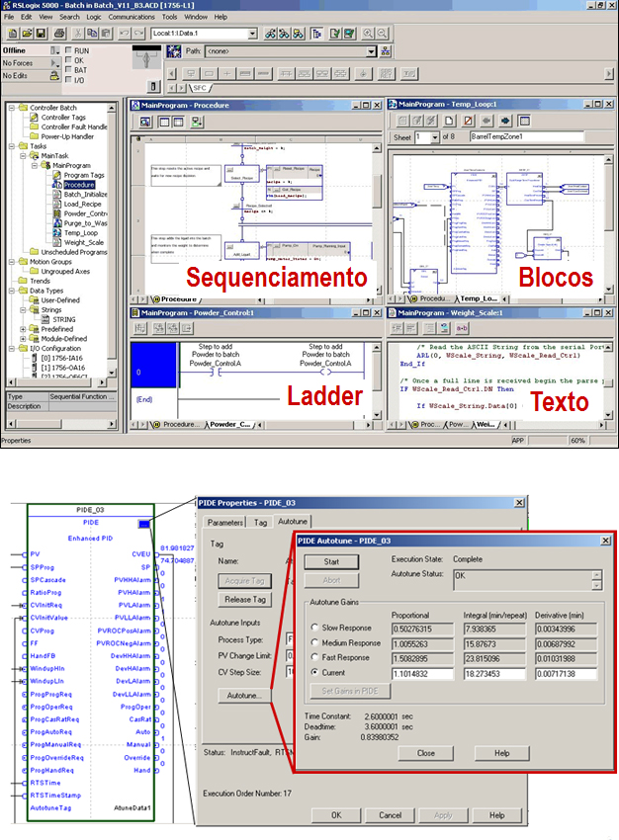The width and height of the screenshot is (619, 840).
Task: Open the Communications menu
Action: pyautogui.click(x=132, y=17)
